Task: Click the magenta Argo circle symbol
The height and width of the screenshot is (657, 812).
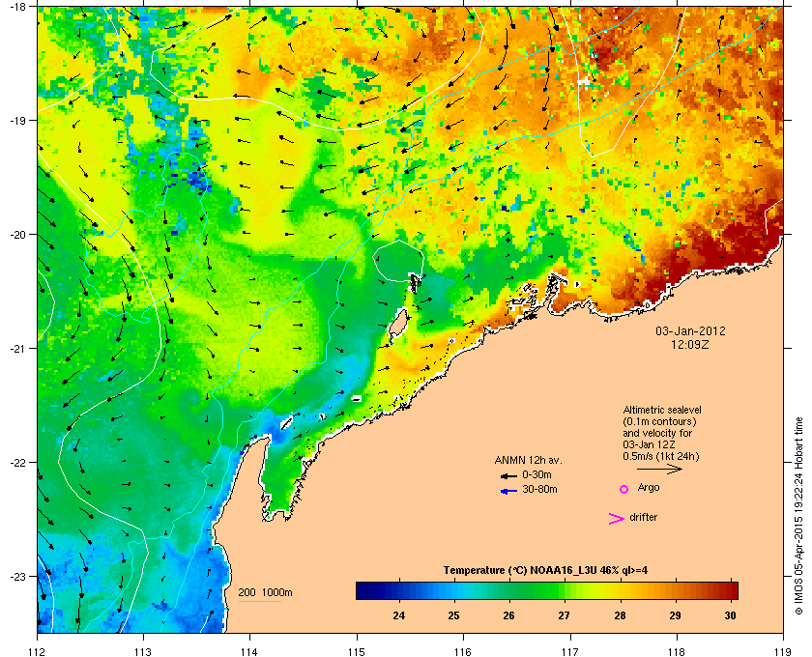Action: point(624,489)
